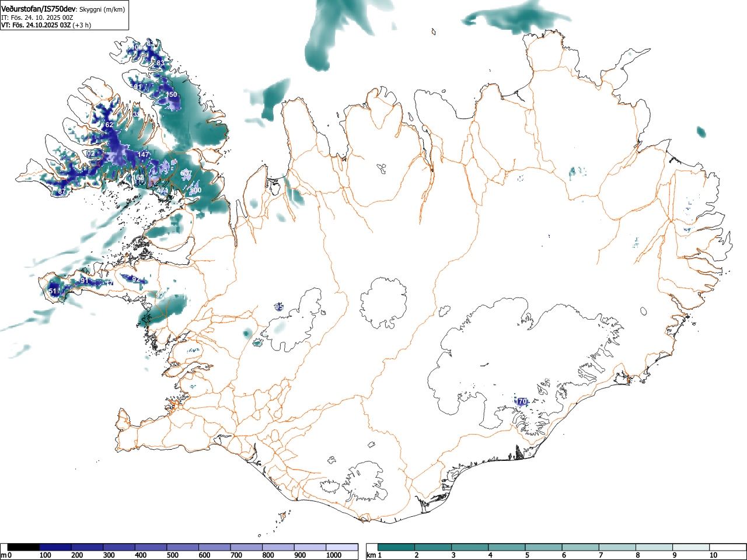Select the 9–10 km near-white swatch
This screenshot has height=560, width=747.
click(x=690, y=547)
